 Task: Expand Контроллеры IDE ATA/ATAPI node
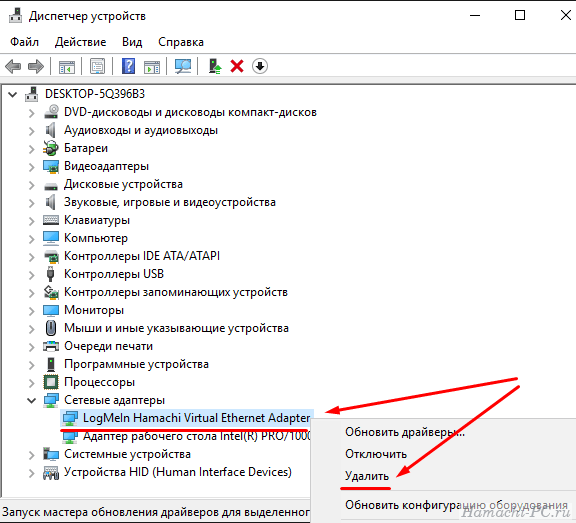point(32,257)
